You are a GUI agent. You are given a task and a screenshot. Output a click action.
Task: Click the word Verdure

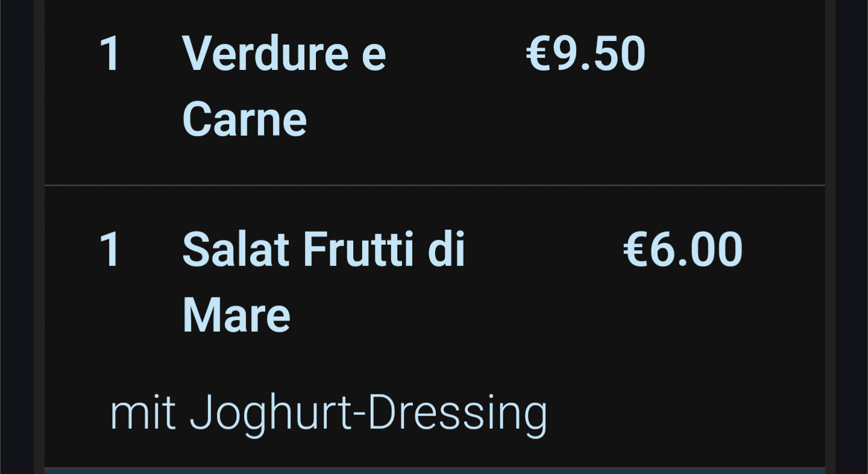[266, 54]
